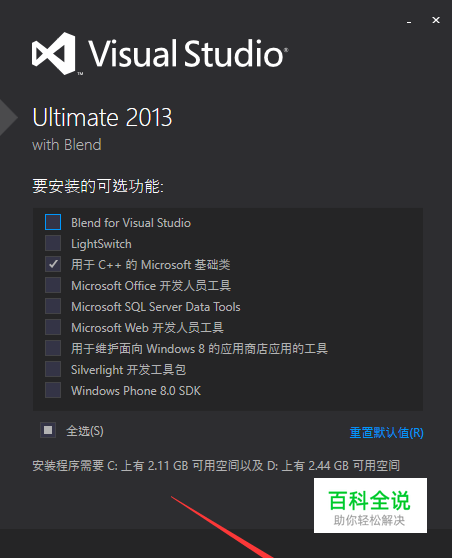Click the Windows Phone 8.0 SDK label

point(136,391)
